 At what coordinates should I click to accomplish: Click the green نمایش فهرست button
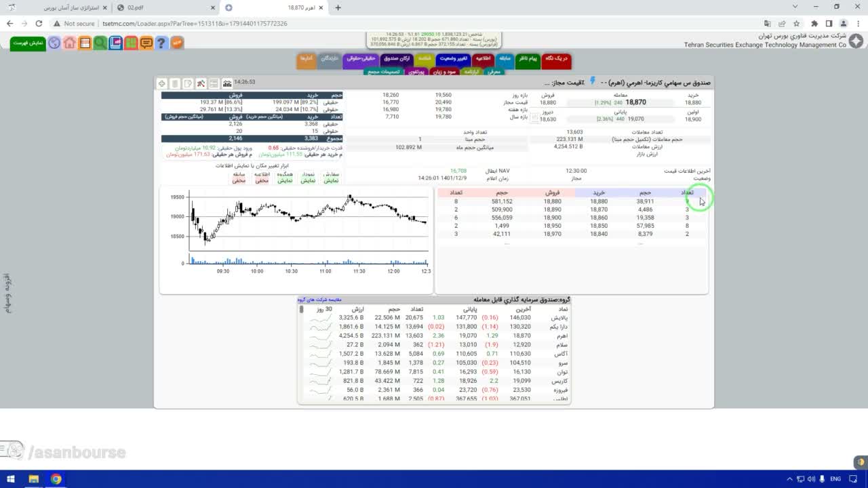point(28,43)
